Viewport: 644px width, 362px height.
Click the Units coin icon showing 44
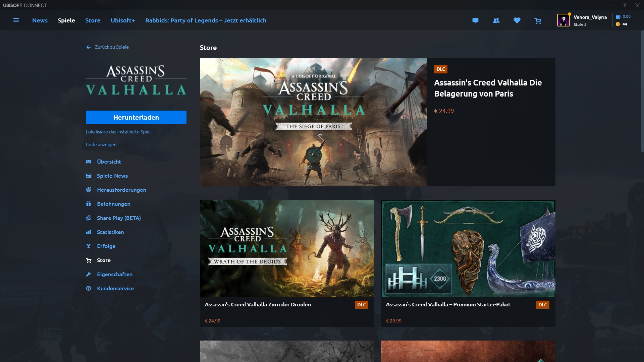pos(618,24)
